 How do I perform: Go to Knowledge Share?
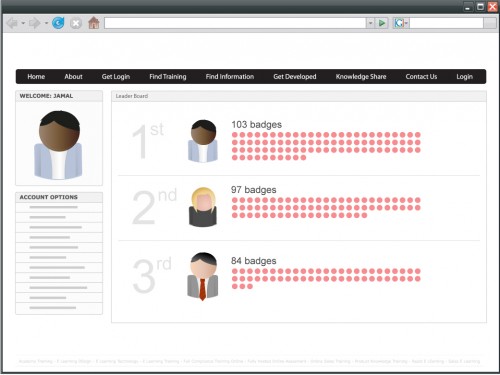(361, 77)
